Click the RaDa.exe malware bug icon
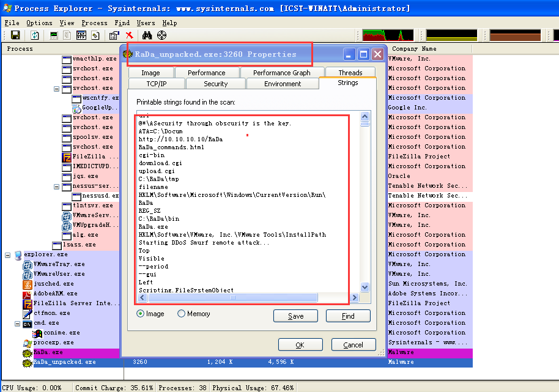Screen dimensions: 559x392 pos(28,353)
